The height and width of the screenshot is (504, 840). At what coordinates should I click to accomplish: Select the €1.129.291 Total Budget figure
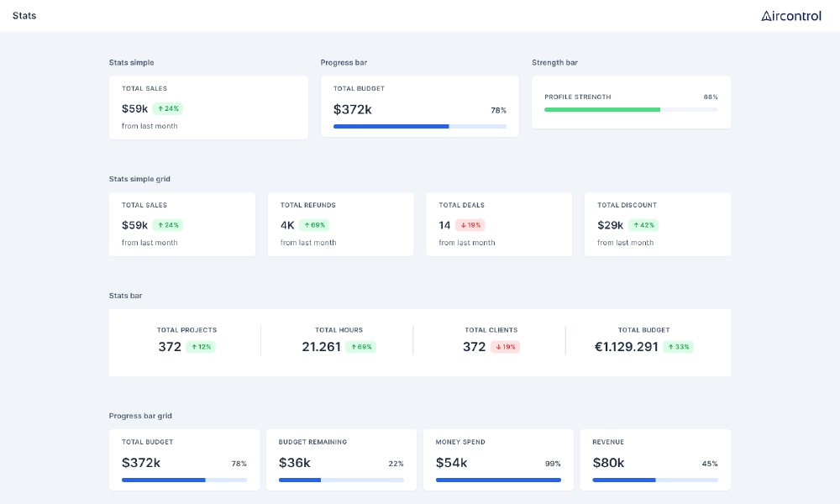click(x=626, y=347)
